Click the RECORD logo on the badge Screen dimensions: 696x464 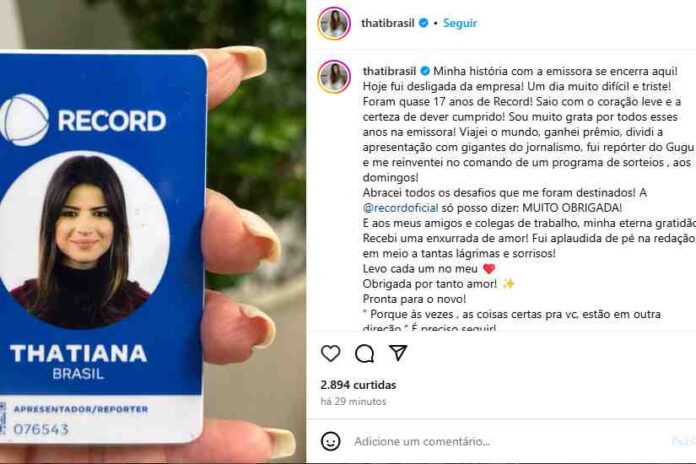pos(83,120)
